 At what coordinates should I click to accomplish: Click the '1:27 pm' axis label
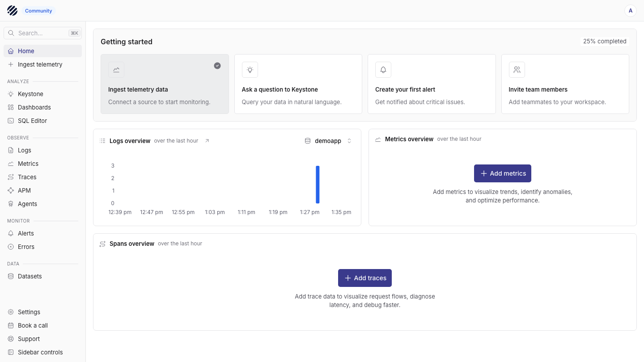[309, 212]
